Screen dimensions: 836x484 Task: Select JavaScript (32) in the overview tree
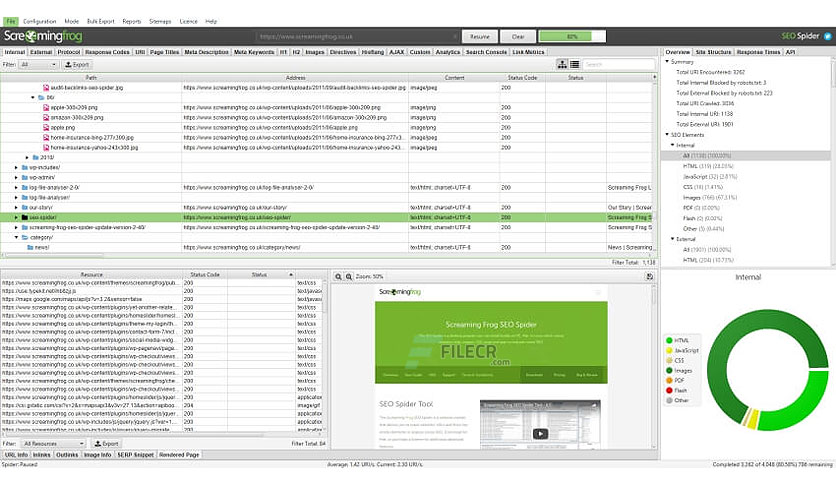[710, 176]
